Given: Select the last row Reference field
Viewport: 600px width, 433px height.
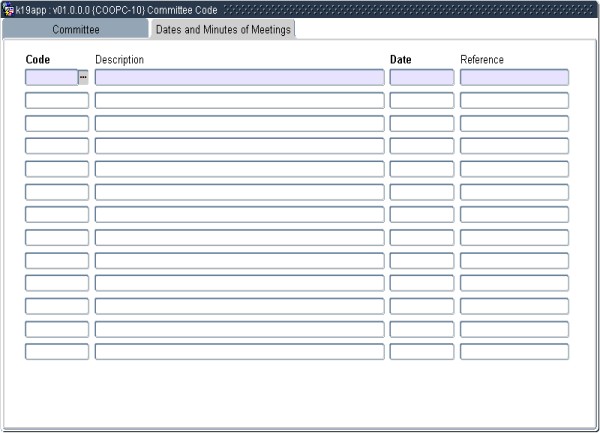Looking at the screenshot, I should [x=514, y=352].
